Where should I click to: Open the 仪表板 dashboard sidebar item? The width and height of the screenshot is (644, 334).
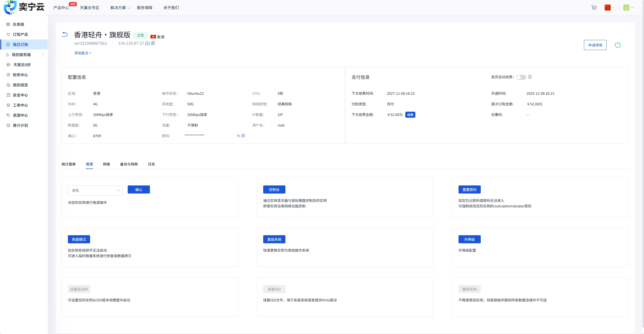(18, 24)
